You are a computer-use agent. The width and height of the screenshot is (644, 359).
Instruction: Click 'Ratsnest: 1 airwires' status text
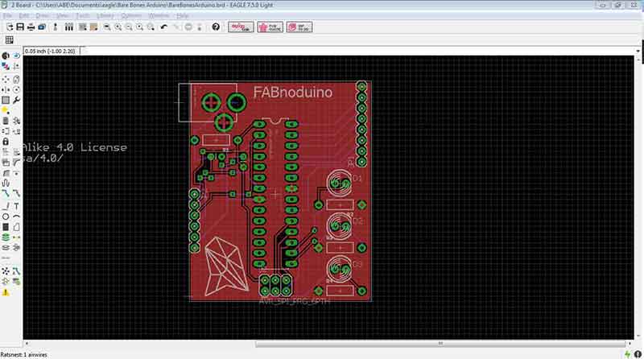(x=24, y=354)
